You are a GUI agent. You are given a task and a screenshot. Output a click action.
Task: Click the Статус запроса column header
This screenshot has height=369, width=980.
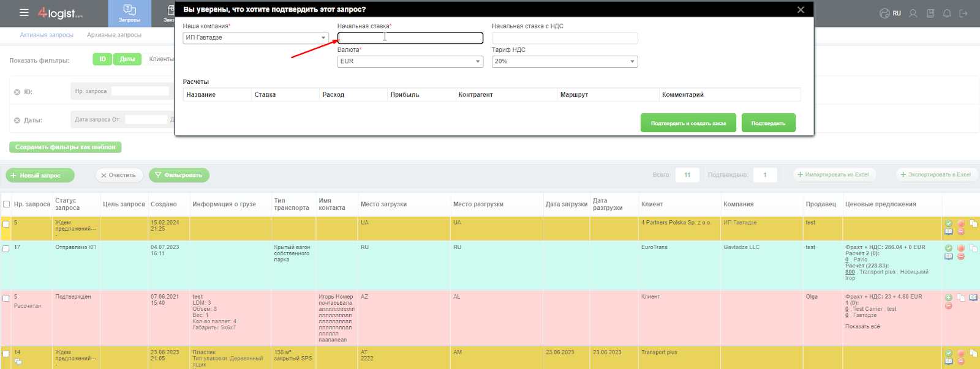67,204
